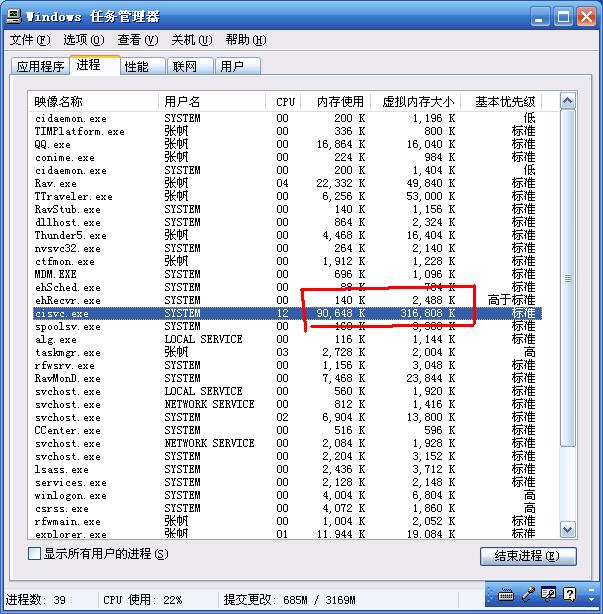This screenshot has height=614, width=603.
Task: Select the CCenter.exe process
Action: pos(287,430)
